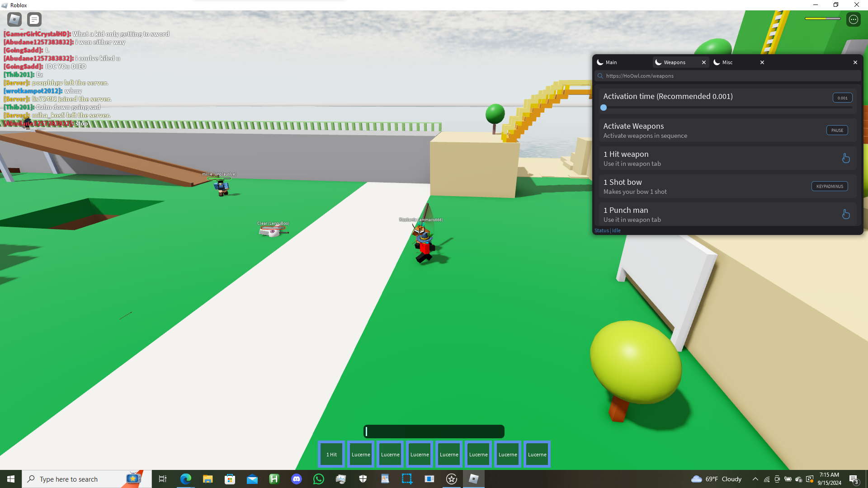Open the clock showing 7:15 AM
This screenshot has height=488, width=868.
pyautogui.click(x=829, y=479)
